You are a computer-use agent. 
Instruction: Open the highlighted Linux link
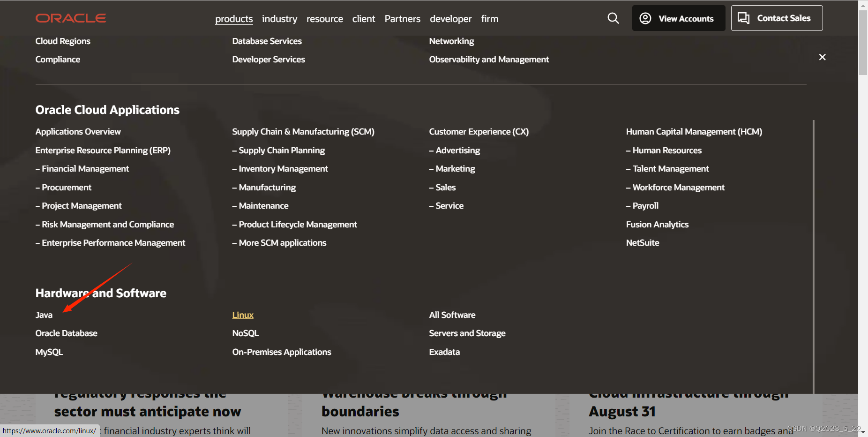[243, 315]
